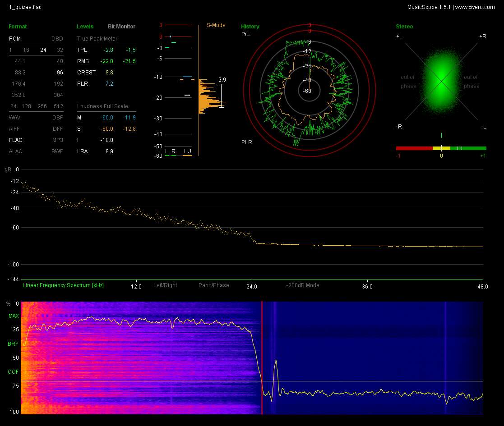Click the Linear Frequency Spectrum [kHz] label
The width and height of the screenshot is (504, 426).
click(63, 285)
